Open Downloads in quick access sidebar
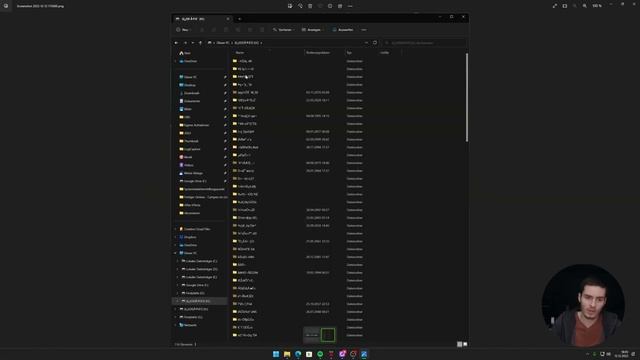 (189, 93)
